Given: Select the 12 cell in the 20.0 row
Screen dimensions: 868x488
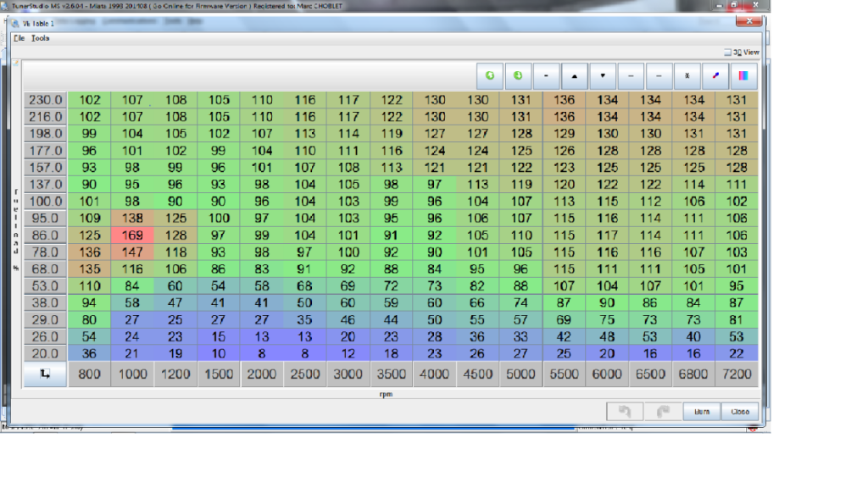Looking at the screenshot, I should coord(348,353).
